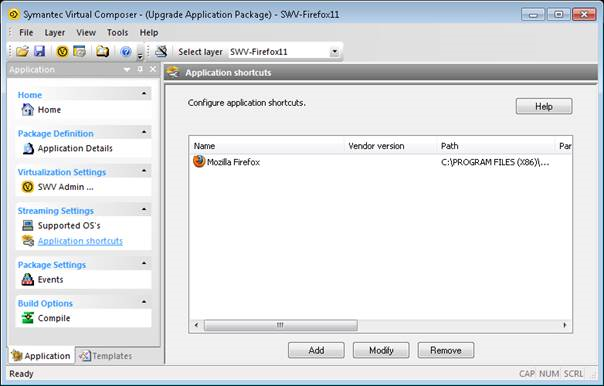Collapse the Build Options section

(144, 302)
